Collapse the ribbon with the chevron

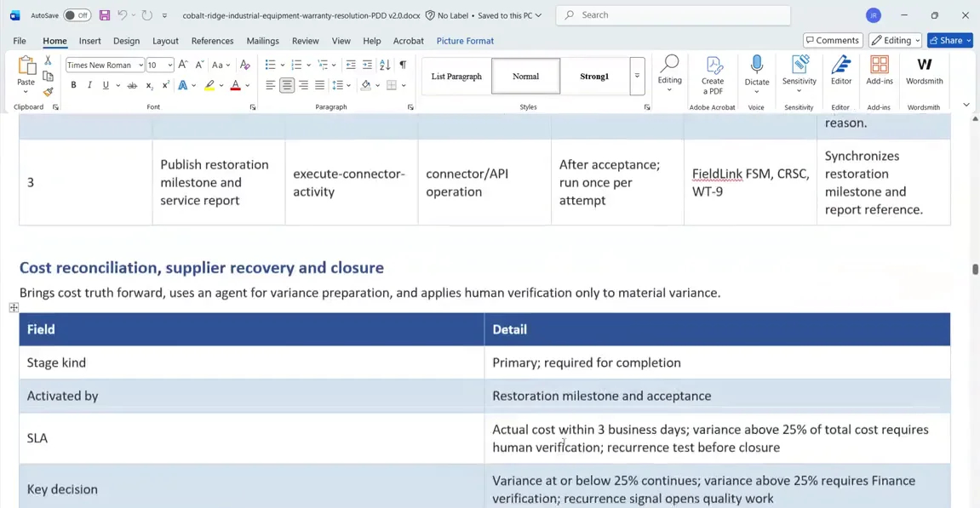[x=966, y=105]
